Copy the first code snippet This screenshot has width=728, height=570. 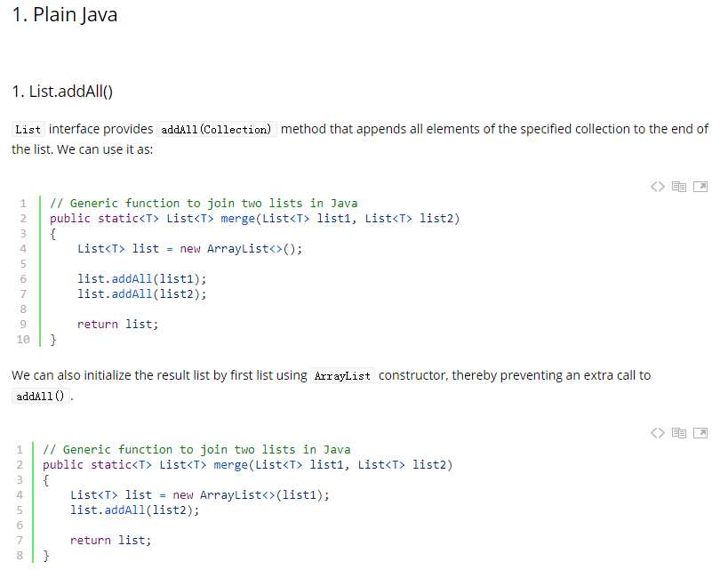tap(679, 187)
